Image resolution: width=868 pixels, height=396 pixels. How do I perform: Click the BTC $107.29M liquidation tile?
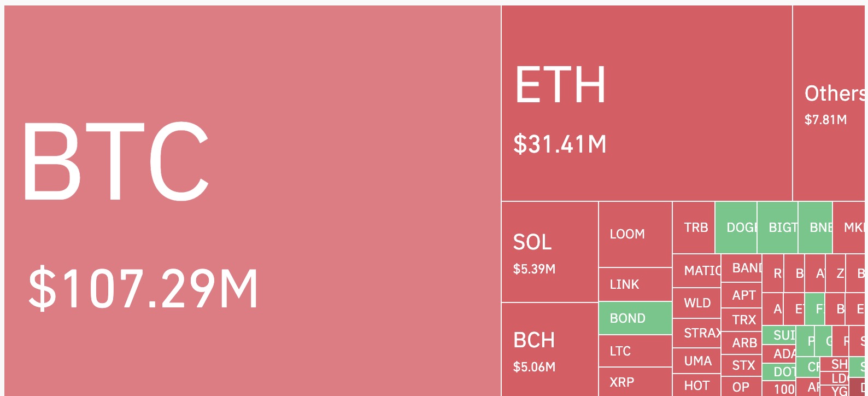pos(253,201)
